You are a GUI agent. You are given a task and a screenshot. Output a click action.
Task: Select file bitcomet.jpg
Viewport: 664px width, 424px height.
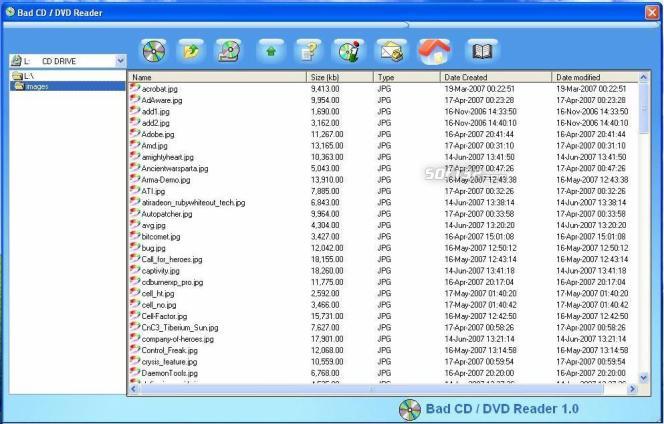pos(160,237)
